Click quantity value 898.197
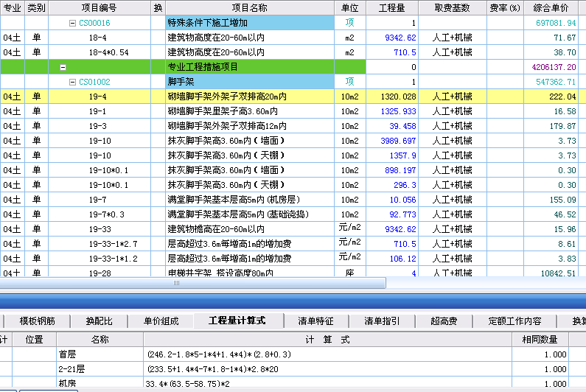Screen dimensions: 586x392 [x=401, y=170]
